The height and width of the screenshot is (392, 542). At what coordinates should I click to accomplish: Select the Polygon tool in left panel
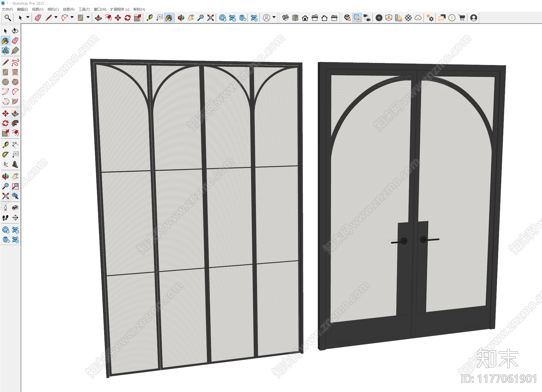point(15,82)
